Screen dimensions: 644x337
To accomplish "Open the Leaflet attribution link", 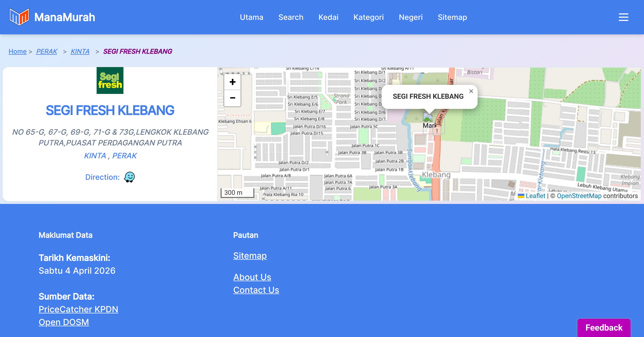I will 535,196.
